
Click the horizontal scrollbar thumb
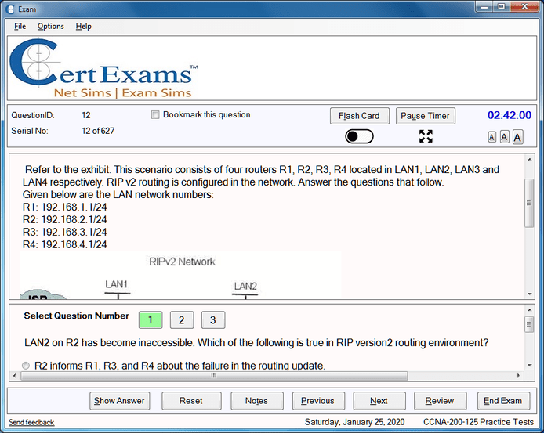click(x=214, y=375)
